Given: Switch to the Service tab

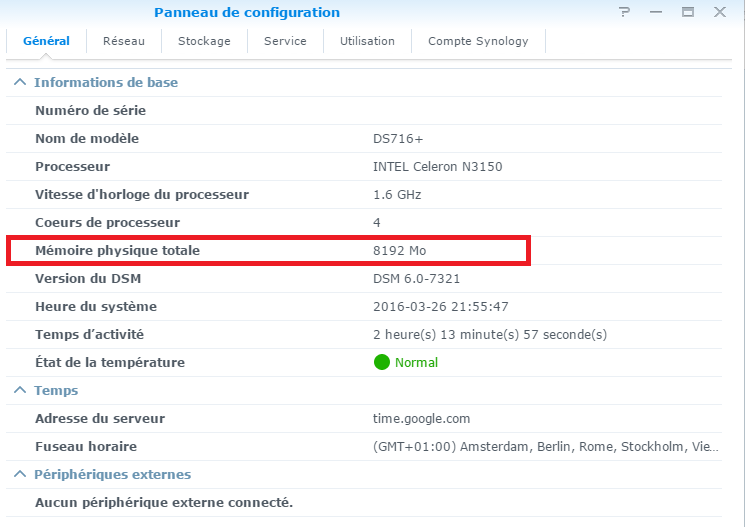Looking at the screenshot, I should point(285,41).
